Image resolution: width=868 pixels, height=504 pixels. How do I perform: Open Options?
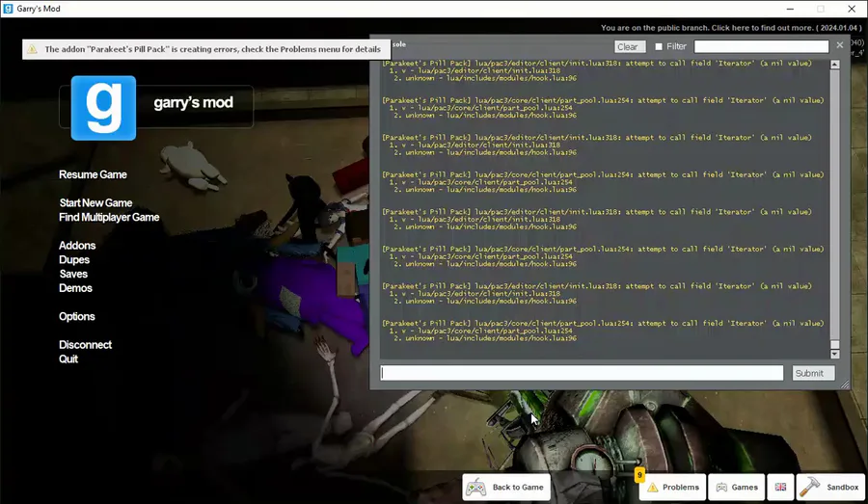[x=77, y=316]
